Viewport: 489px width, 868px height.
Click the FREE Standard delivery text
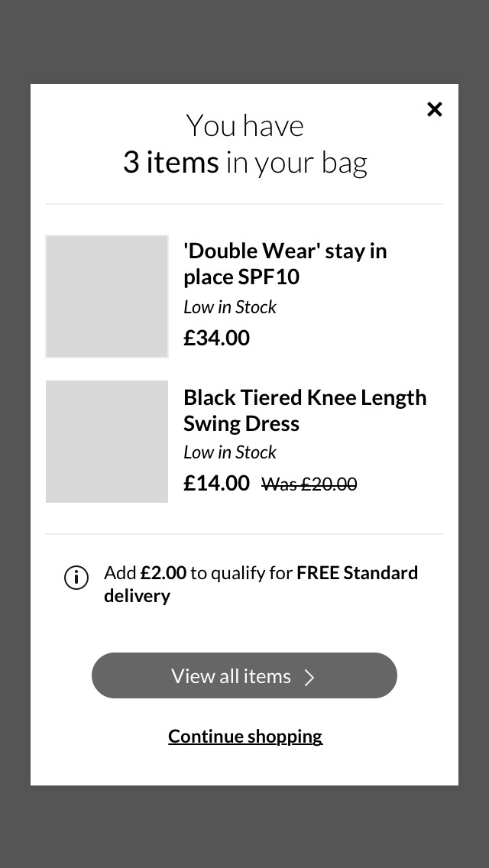[x=357, y=573]
